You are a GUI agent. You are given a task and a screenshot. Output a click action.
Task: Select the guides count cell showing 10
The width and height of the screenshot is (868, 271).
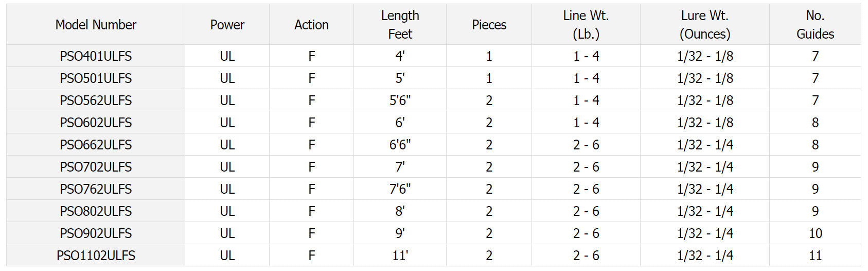[x=815, y=233]
